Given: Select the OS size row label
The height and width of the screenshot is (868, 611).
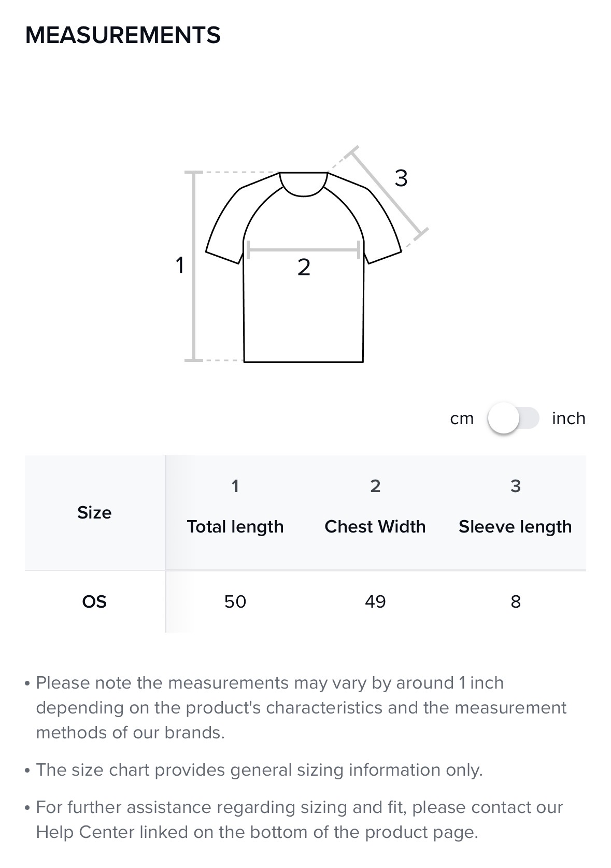Looking at the screenshot, I should pyautogui.click(x=94, y=601).
